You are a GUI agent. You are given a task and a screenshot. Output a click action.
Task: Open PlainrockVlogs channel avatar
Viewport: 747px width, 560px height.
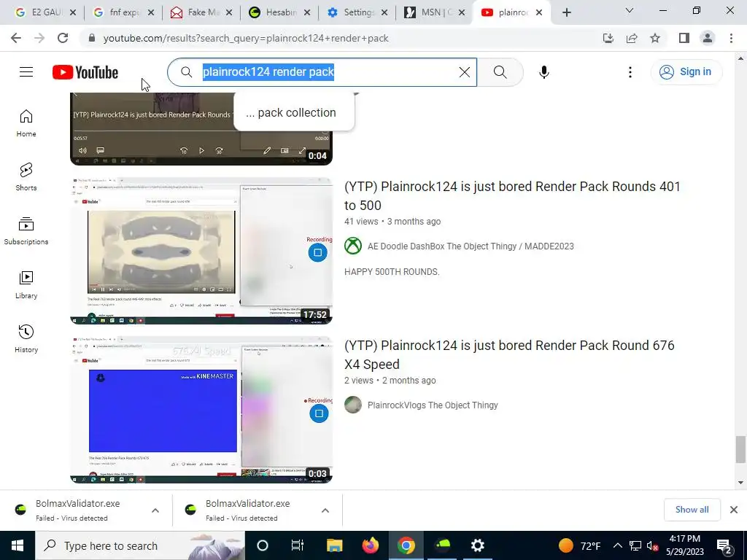click(353, 405)
